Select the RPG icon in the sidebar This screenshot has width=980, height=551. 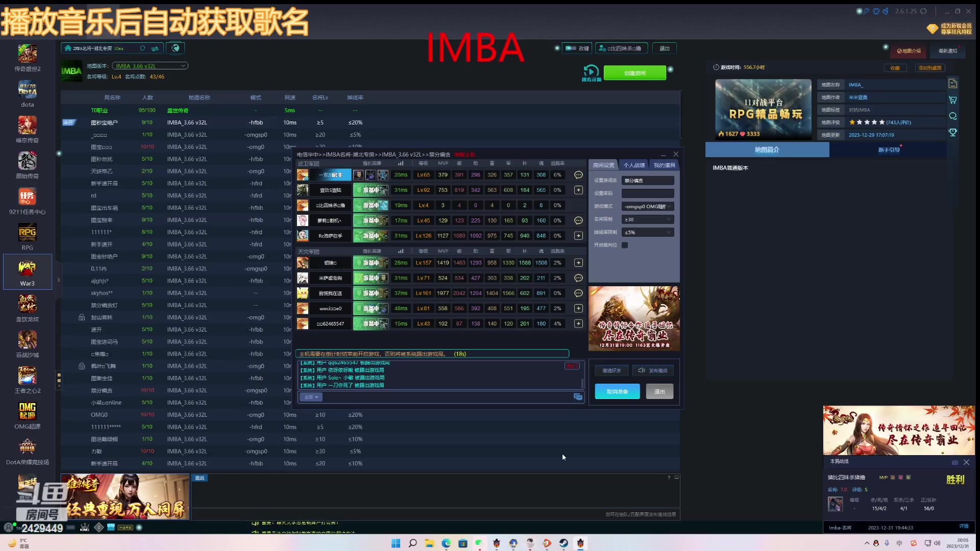tap(28, 237)
